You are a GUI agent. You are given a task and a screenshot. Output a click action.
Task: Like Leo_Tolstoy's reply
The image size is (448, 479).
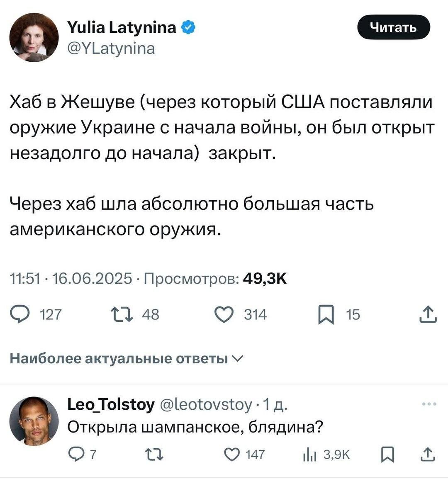click(x=230, y=455)
